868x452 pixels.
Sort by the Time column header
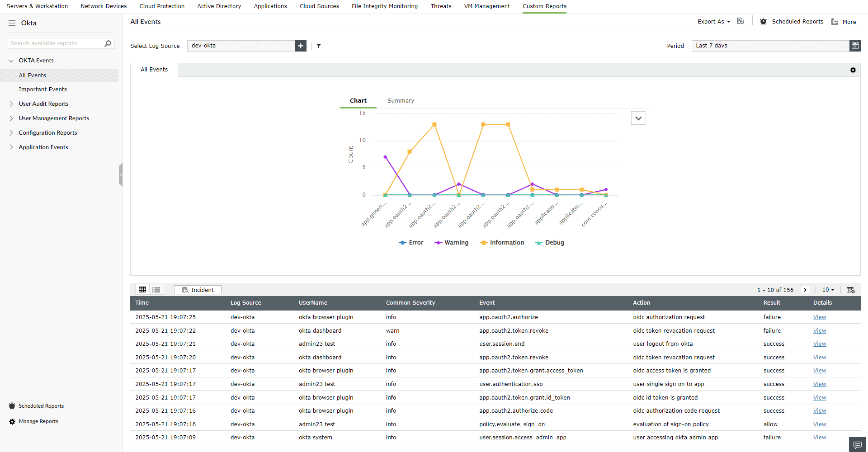click(x=142, y=303)
